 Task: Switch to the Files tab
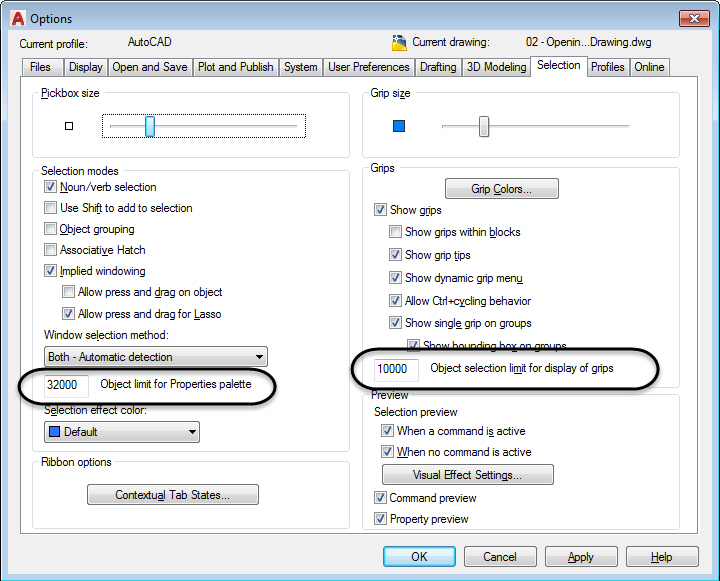(40, 67)
